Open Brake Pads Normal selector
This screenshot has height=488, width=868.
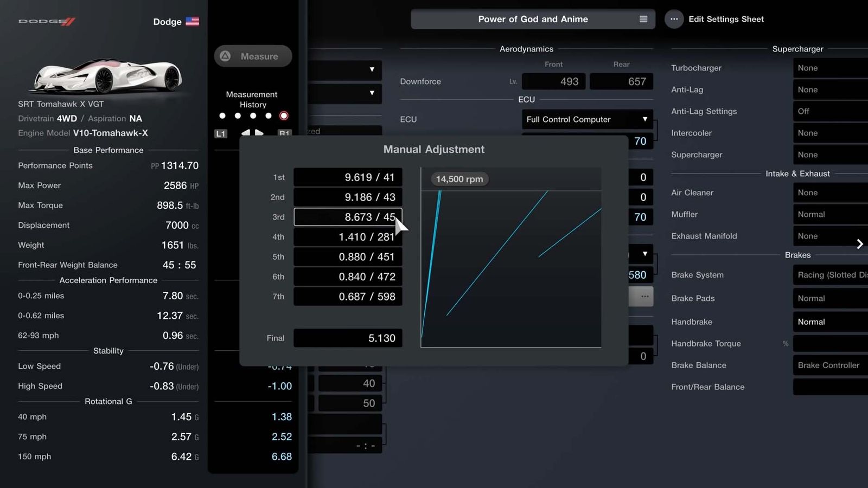830,298
